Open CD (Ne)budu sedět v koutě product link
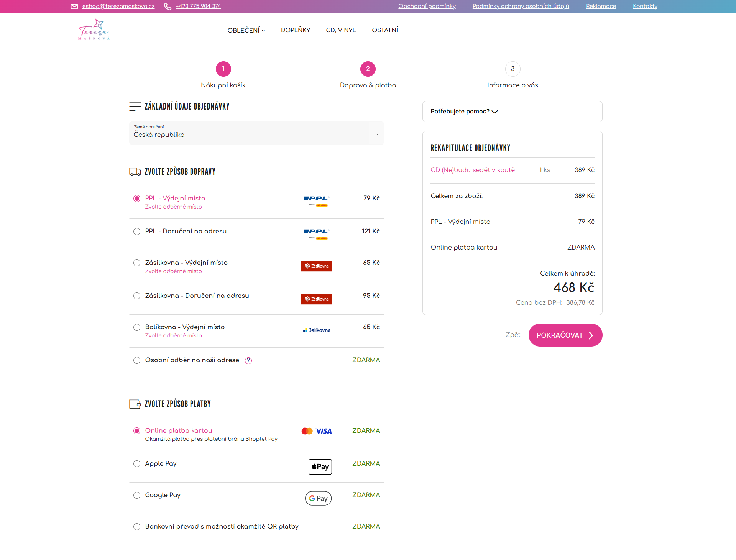 [473, 170]
